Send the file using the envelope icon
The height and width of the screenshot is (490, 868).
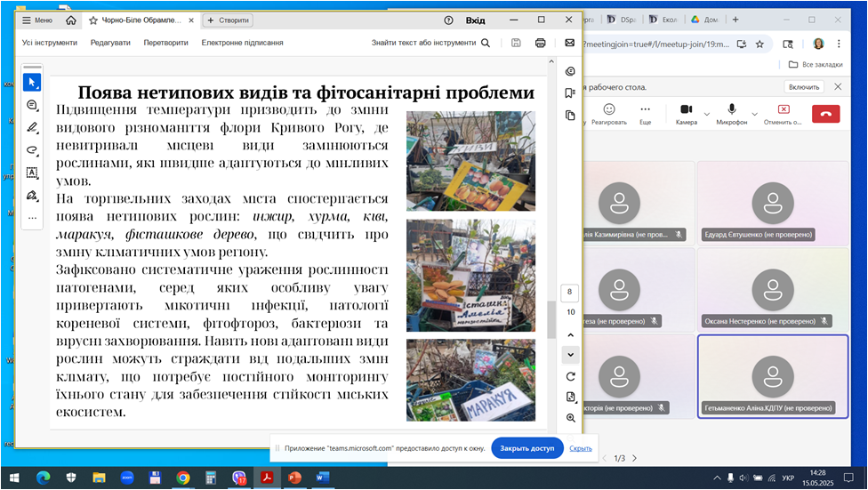(570, 43)
